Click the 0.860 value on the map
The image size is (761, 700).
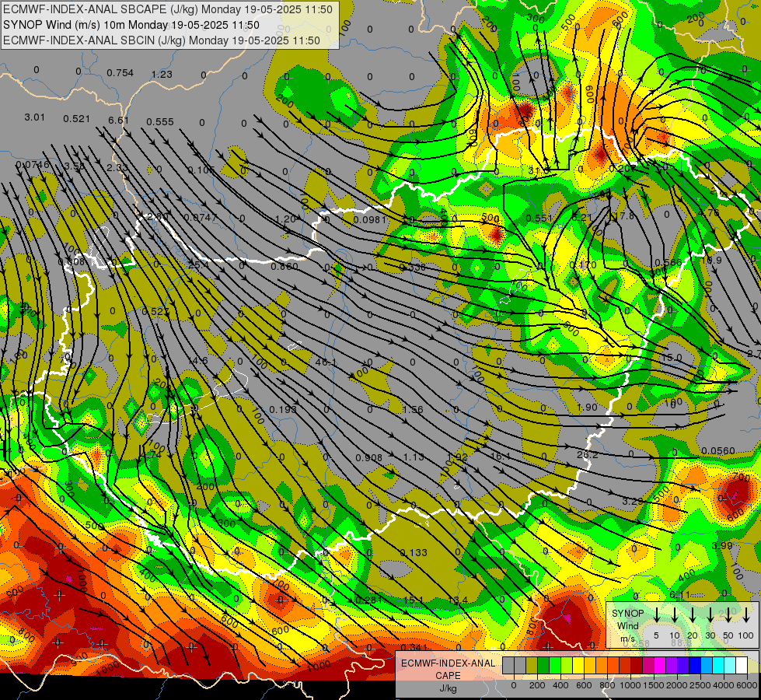pyautogui.click(x=285, y=266)
